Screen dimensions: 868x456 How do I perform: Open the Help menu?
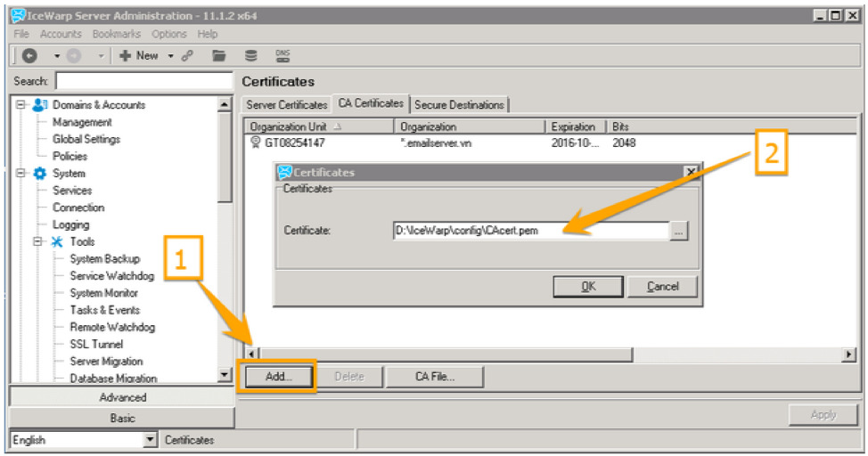click(207, 34)
